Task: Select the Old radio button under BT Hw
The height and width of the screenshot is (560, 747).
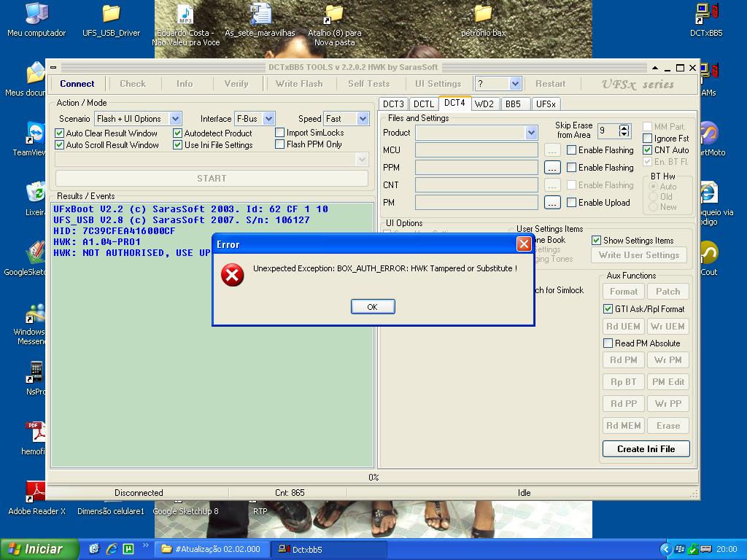Action: 654,197
